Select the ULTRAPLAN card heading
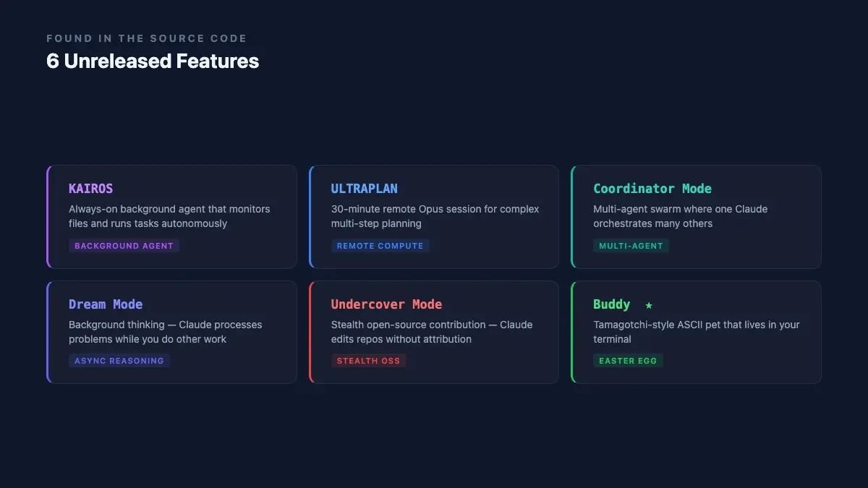This screenshot has width=868, height=488. [365, 189]
